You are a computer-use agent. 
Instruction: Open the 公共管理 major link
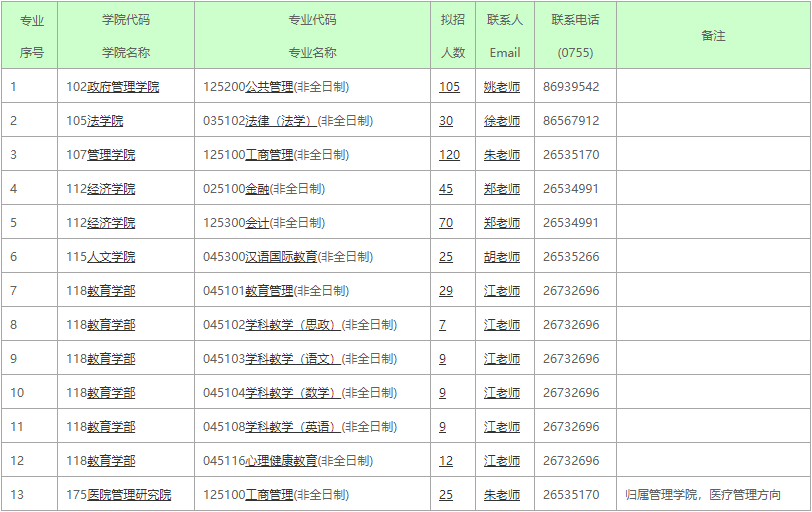(269, 87)
